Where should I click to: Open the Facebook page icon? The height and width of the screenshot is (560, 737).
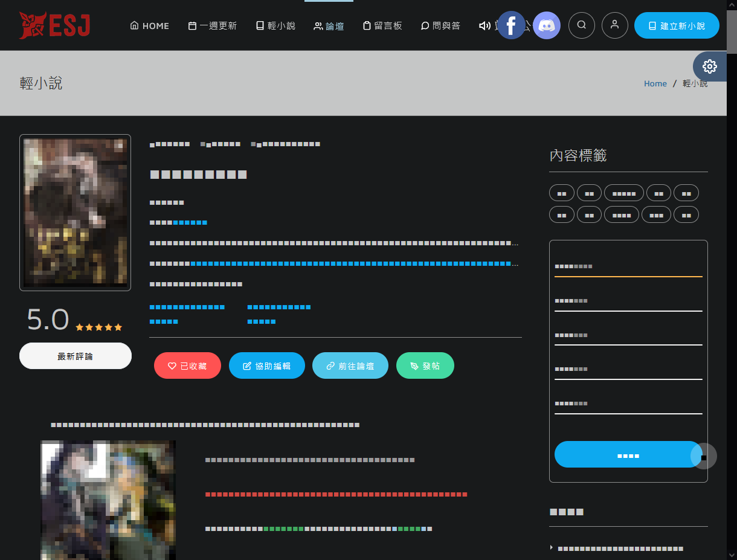coord(511,25)
